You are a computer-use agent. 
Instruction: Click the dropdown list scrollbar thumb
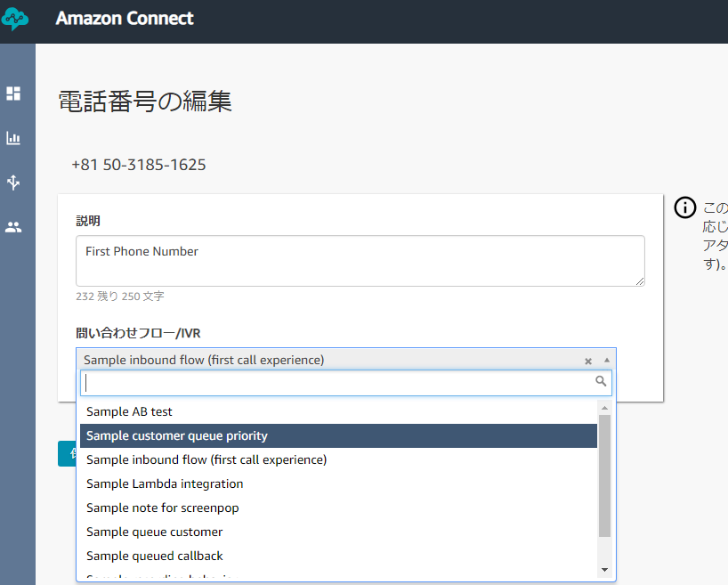[x=604, y=475]
